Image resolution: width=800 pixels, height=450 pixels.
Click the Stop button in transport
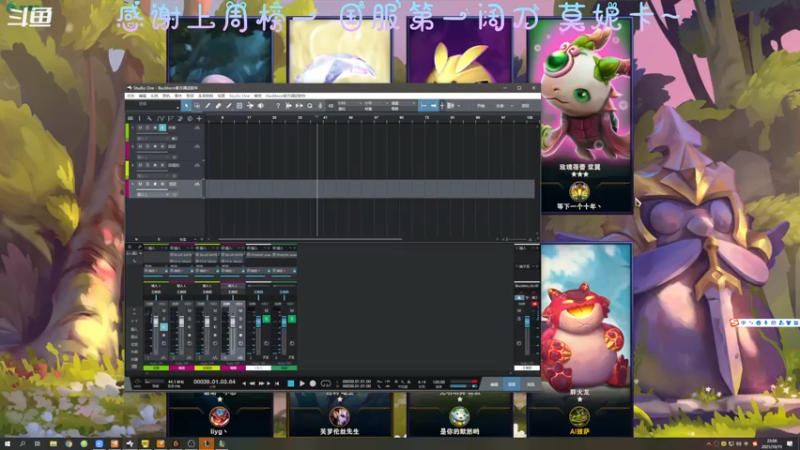coord(291,383)
